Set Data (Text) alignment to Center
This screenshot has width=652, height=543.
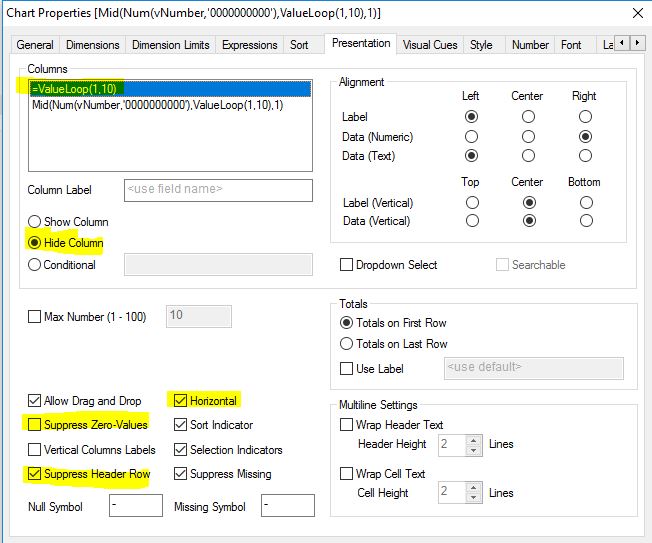(529, 155)
